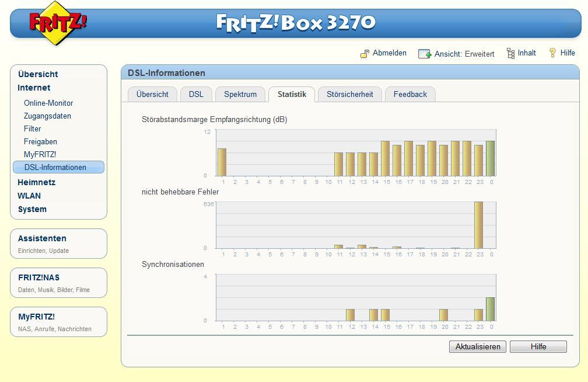Click 'NAS, Anrufe, Nachrichten' subtitle
Viewport: 588px width, 382px height.
(55, 329)
